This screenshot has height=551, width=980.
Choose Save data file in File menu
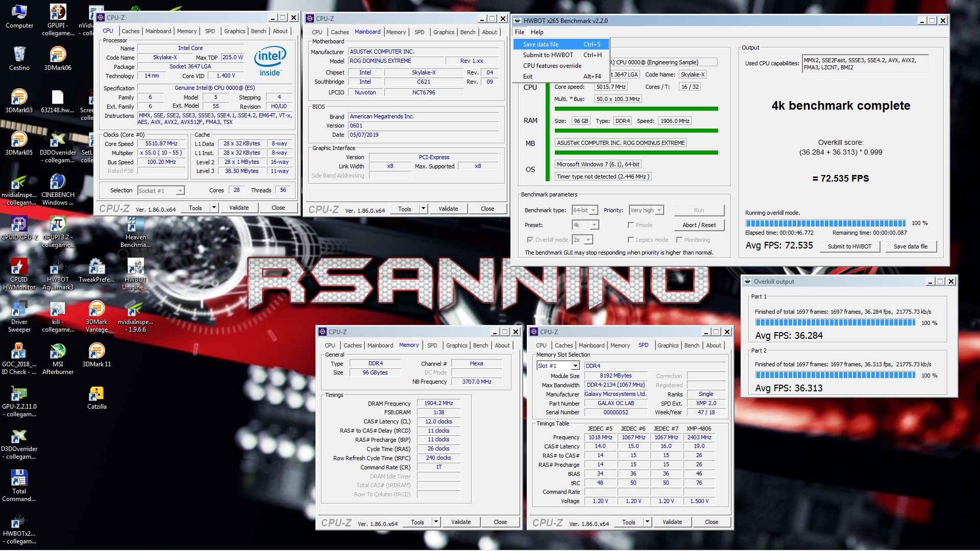pyautogui.click(x=561, y=44)
